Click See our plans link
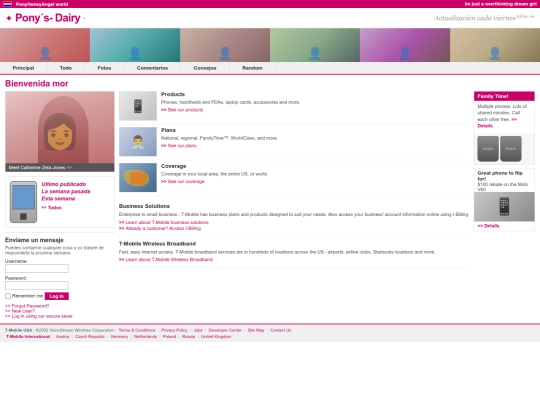Viewport: 540px width, 405px height. pos(179,146)
